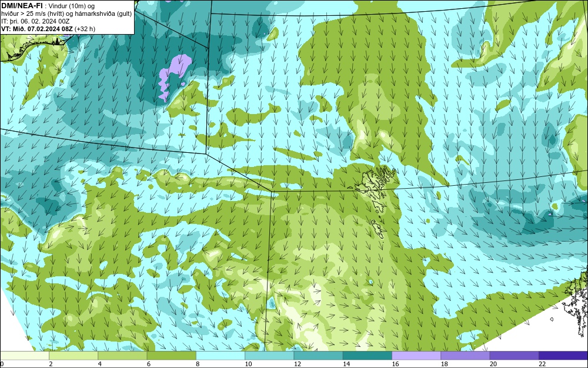
Task: Click the 18–20 m/s purple legend swatch
Action: (x=465, y=356)
